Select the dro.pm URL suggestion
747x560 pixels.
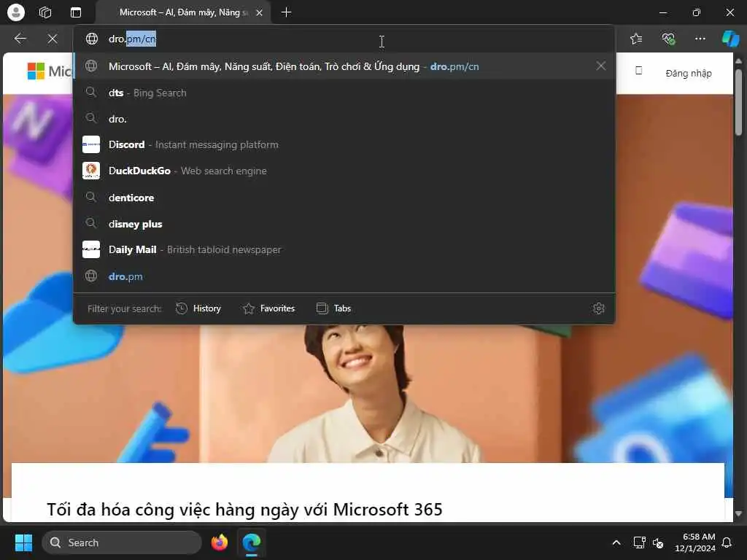(x=344, y=276)
